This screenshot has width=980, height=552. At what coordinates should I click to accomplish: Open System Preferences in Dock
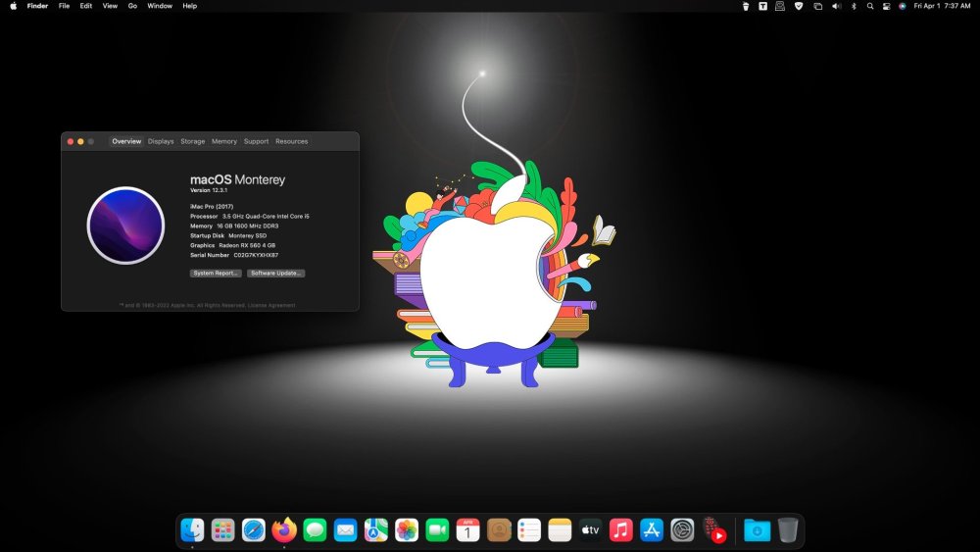(682, 530)
